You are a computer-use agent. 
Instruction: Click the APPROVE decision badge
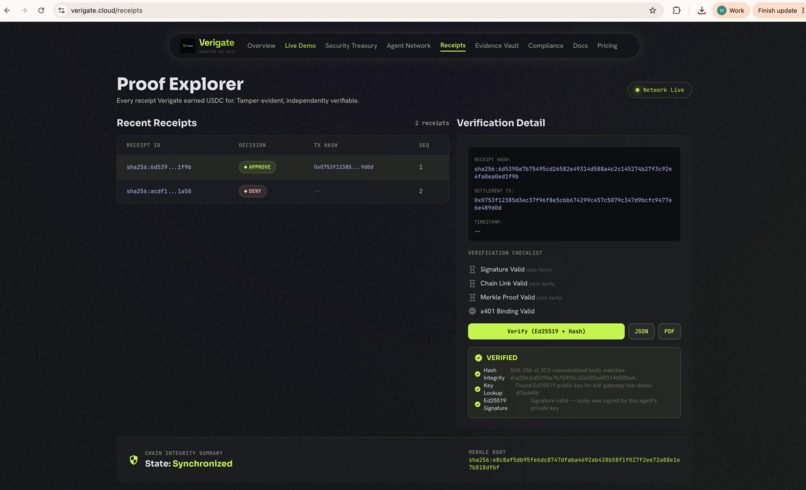point(257,167)
